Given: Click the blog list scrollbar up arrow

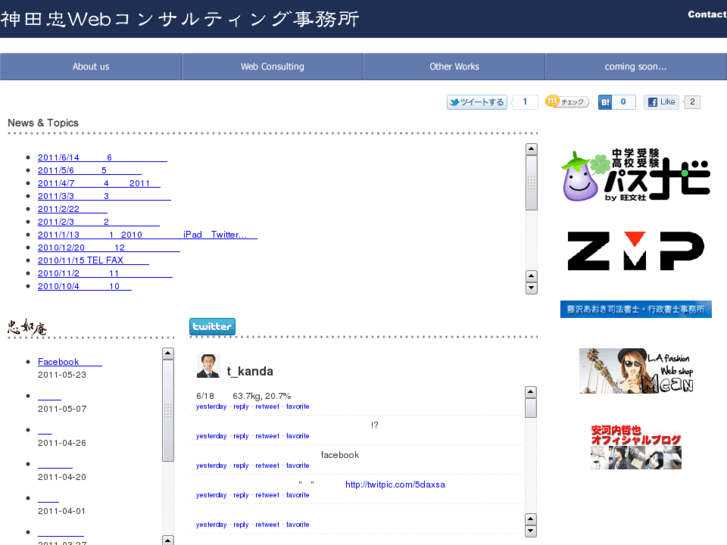Looking at the screenshot, I should click(x=168, y=353).
